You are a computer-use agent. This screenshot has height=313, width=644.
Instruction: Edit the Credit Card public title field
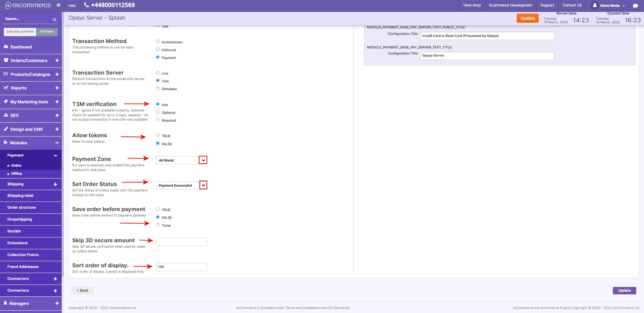click(487, 36)
